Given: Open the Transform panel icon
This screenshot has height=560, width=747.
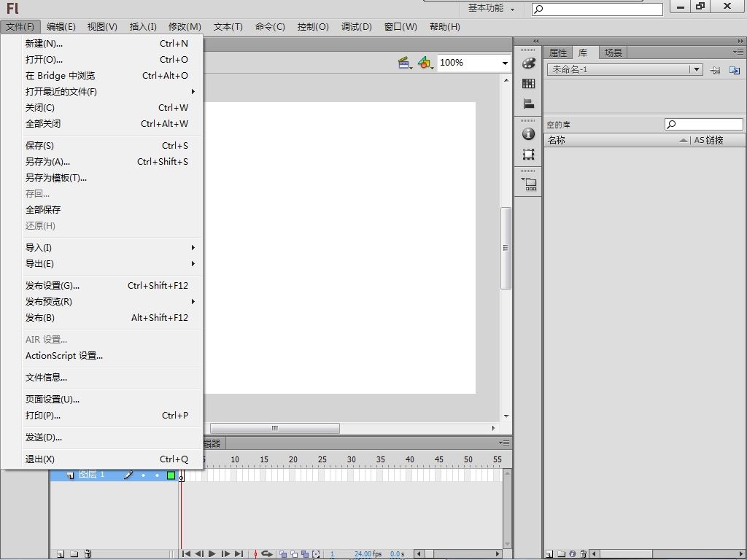Looking at the screenshot, I should (529, 155).
